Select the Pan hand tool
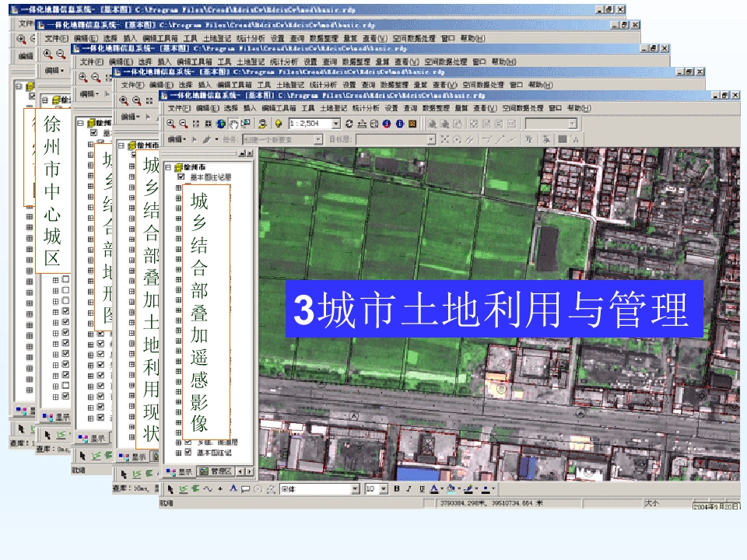Screen dimensions: 747x560 pos(234,124)
